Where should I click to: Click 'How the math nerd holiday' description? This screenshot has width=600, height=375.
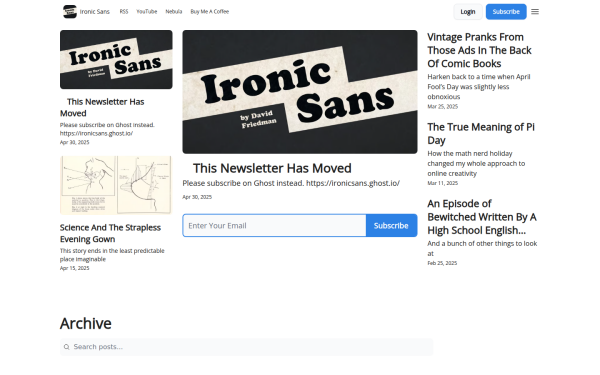(x=476, y=163)
